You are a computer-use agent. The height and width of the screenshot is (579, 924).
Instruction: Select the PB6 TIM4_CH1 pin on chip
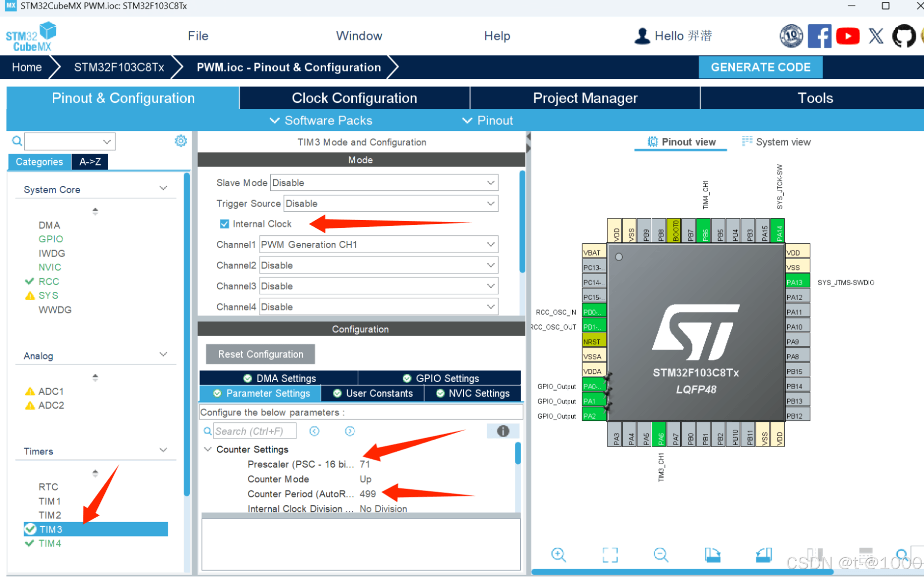click(704, 231)
